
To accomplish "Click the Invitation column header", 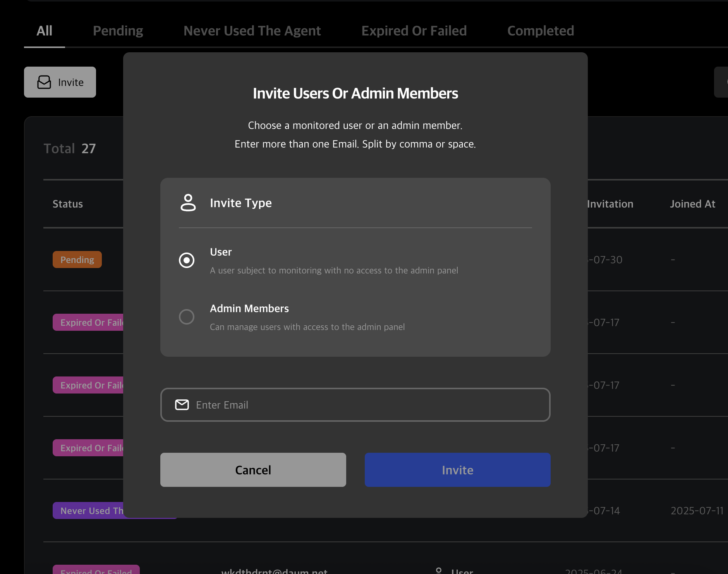I will click(610, 204).
